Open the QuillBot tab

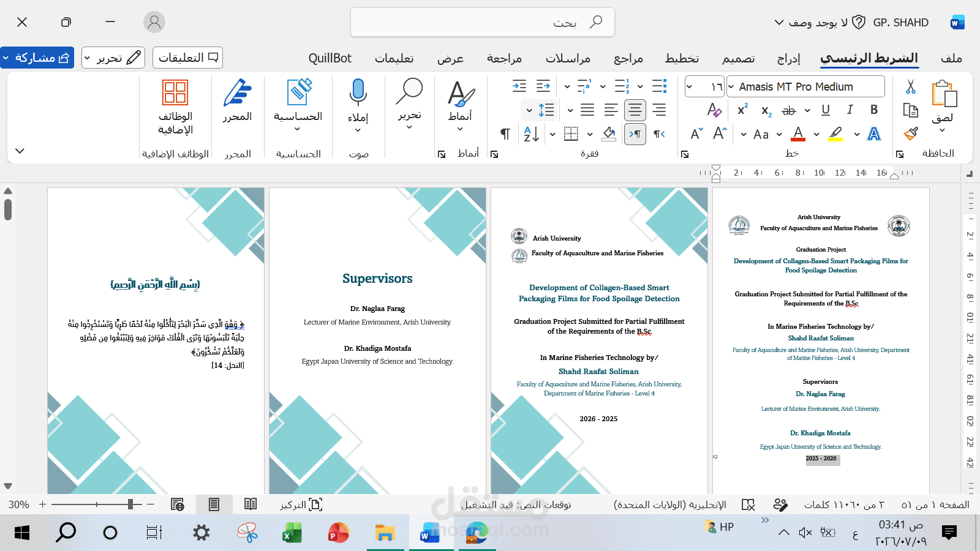point(330,58)
